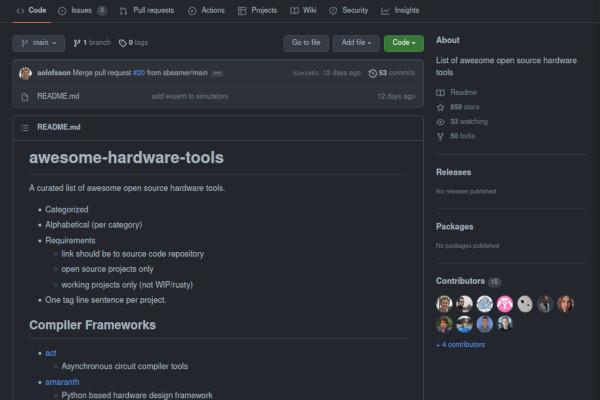This screenshot has width=600, height=400.
Task: Open the main branch dropdown
Action: click(38, 43)
